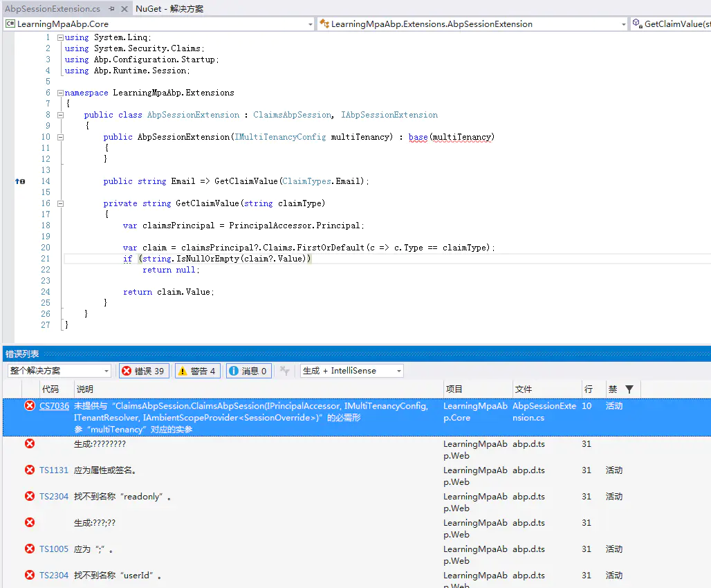Toggle the Warnings 4 filter
711x588 pixels.
(198, 371)
